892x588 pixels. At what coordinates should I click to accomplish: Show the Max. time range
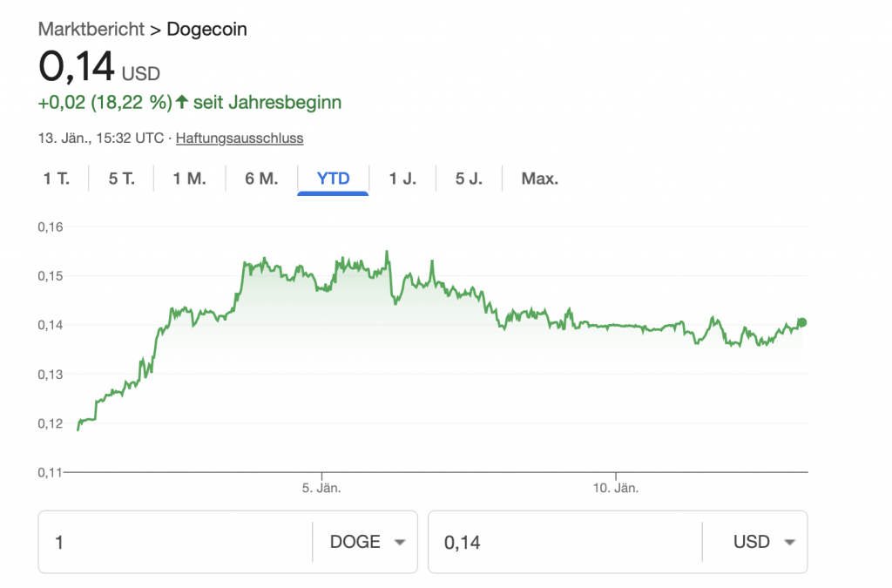[539, 179]
